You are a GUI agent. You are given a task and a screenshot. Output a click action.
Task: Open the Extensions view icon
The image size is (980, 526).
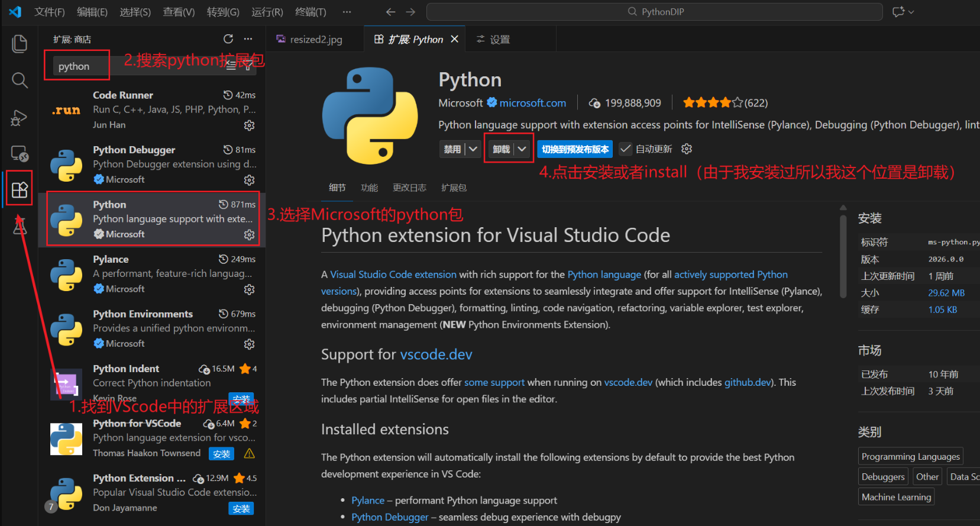click(x=20, y=190)
